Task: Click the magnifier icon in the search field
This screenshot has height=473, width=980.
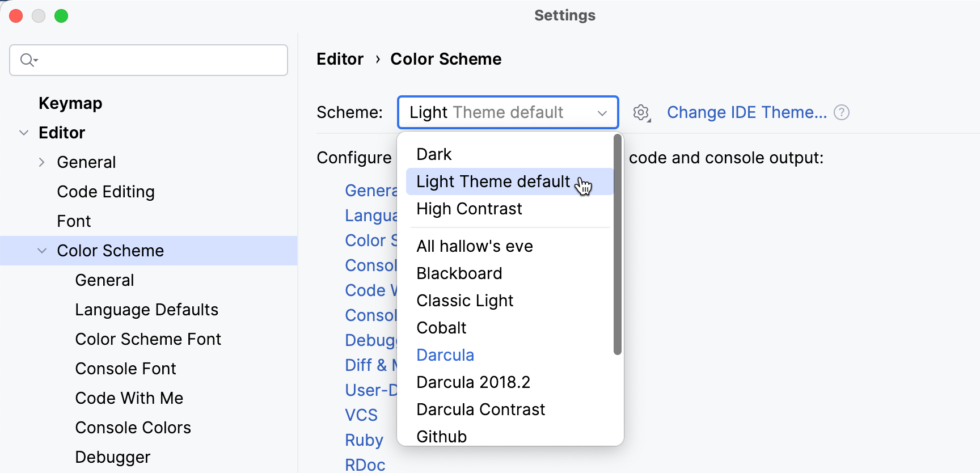Action: (28, 60)
